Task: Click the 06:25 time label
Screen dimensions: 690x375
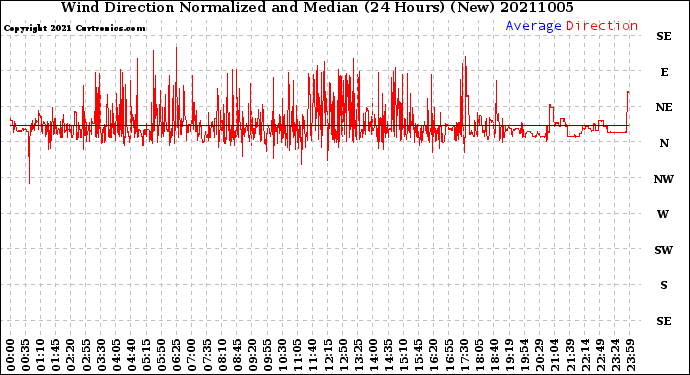Action: pyautogui.click(x=177, y=355)
